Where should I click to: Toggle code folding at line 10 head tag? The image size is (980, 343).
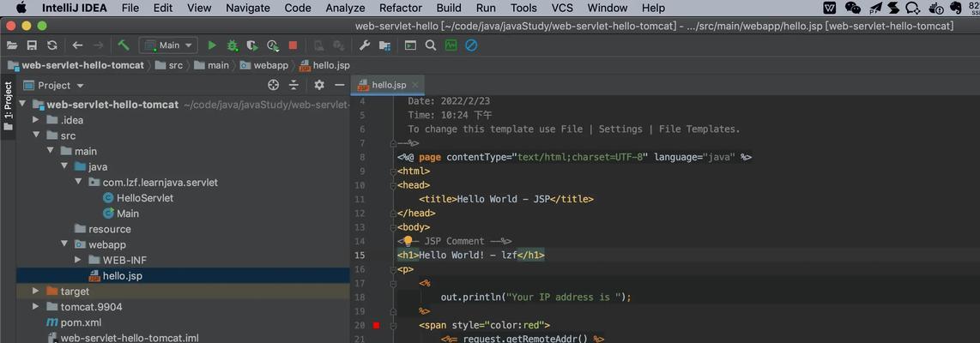tap(392, 185)
